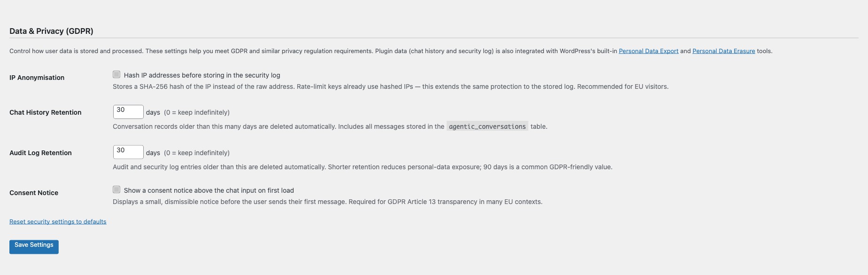Open the Personal Data Erasure link
Image resolution: width=868 pixels, height=275 pixels.
(x=723, y=51)
